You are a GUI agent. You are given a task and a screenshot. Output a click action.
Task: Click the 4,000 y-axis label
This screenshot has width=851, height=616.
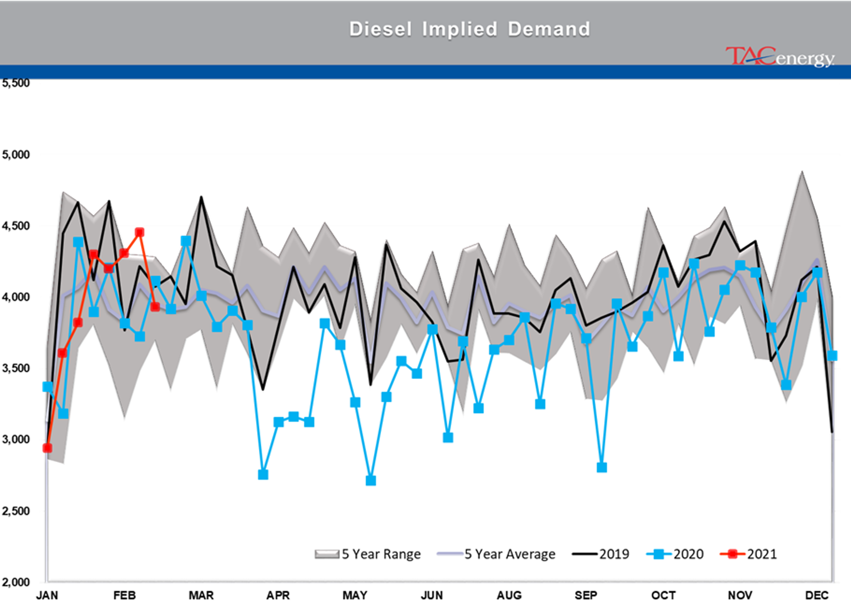16,297
